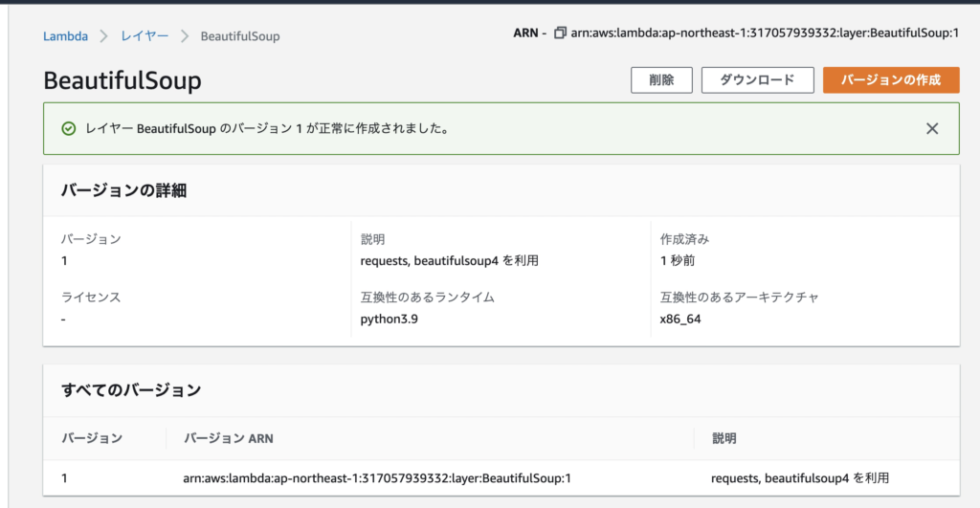Click the BeautifulSoup breadcrumb text
The height and width of the screenshot is (508, 980).
(x=240, y=36)
